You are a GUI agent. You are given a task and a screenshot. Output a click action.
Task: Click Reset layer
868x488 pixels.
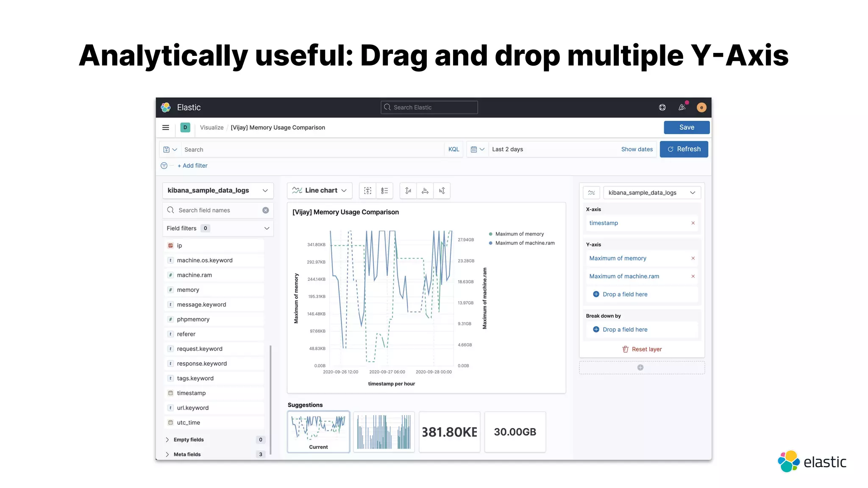tap(642, 349)
